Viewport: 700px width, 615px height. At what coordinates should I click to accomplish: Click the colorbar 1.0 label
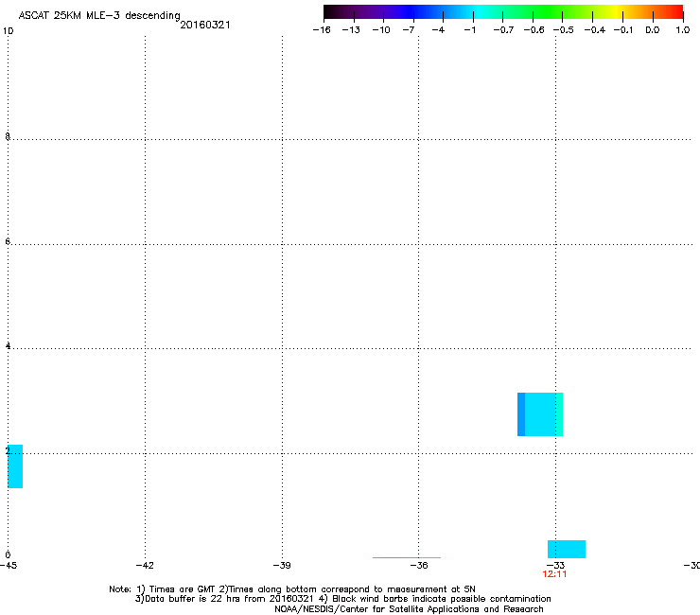[x=683, y=30]
